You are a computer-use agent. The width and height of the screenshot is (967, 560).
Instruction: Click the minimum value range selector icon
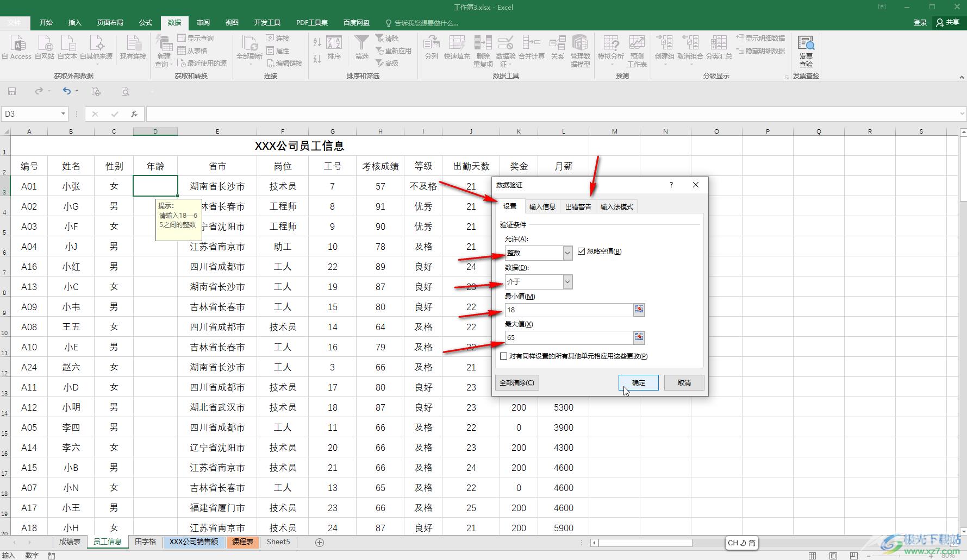point(639,310)
